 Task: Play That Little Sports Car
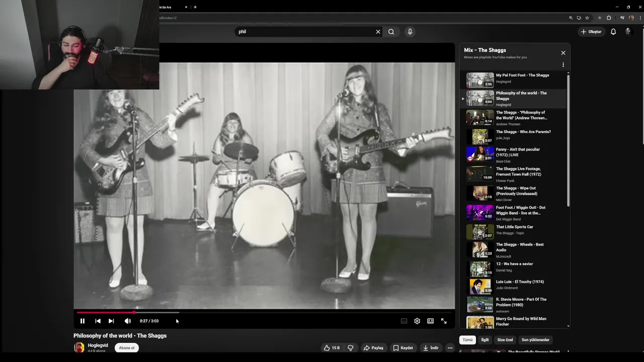click(x=514, y=231)
